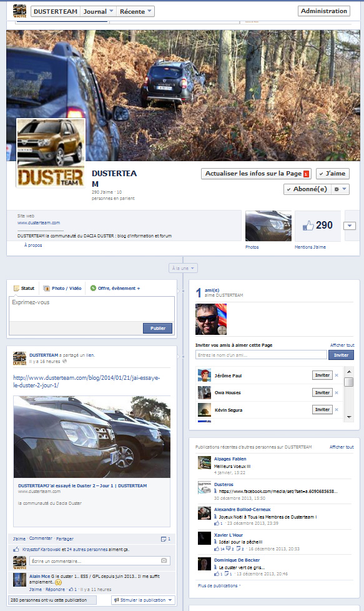Focus Entrez le nom d'un ami field

[x=261, y=355]
